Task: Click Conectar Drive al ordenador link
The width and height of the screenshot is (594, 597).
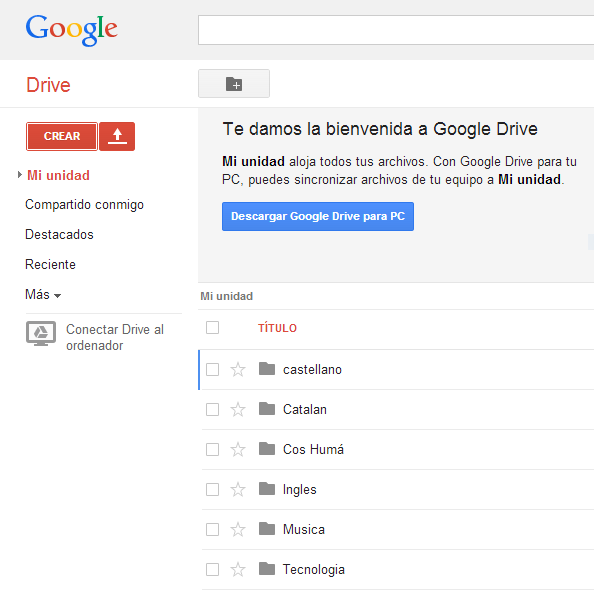Action: 115,337
